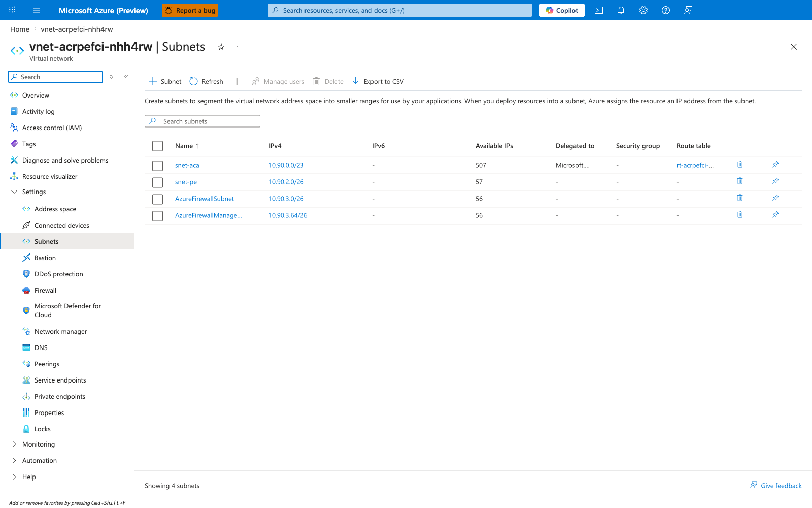Image resolution: width=812 pixels, height=508 pixels.
Task: Expand the Automation section
Action: point(14,460)
